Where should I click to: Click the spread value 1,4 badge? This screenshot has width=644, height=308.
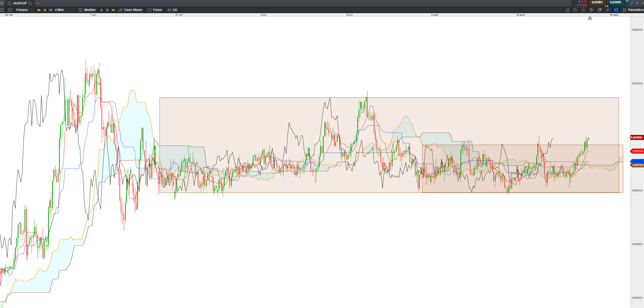pos(607,6)
